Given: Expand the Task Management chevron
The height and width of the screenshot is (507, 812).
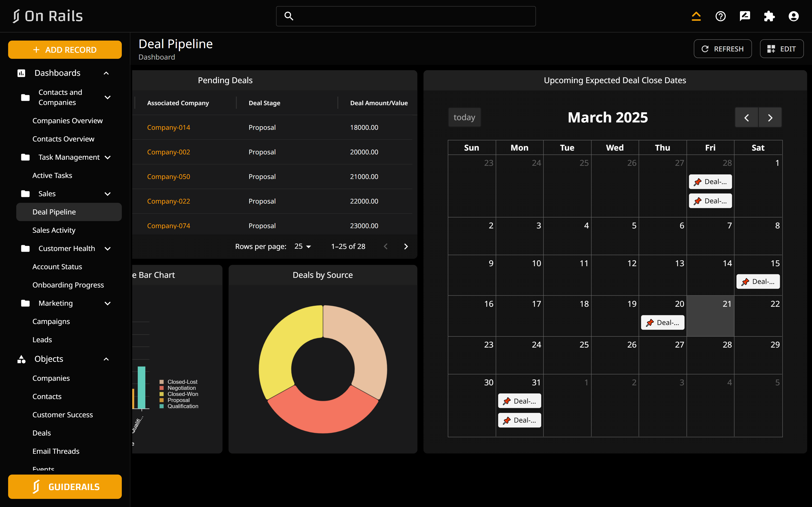Looking at the screenshot, I should pos(107,157).
